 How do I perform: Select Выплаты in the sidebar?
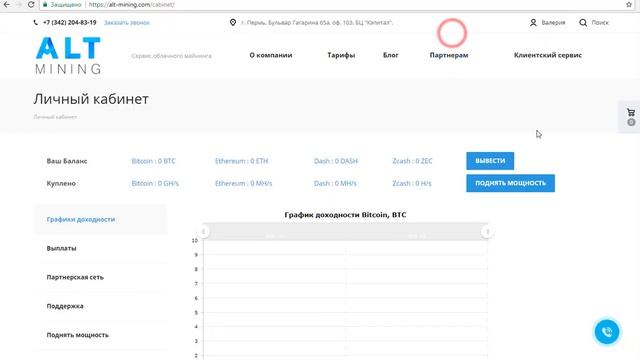62,248
